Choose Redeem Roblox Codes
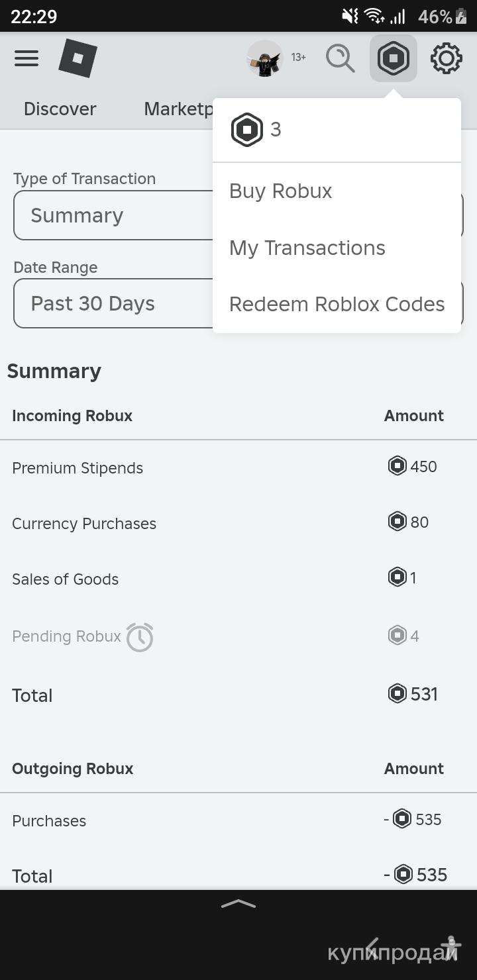477x980 pixels. tap(337, 305)
